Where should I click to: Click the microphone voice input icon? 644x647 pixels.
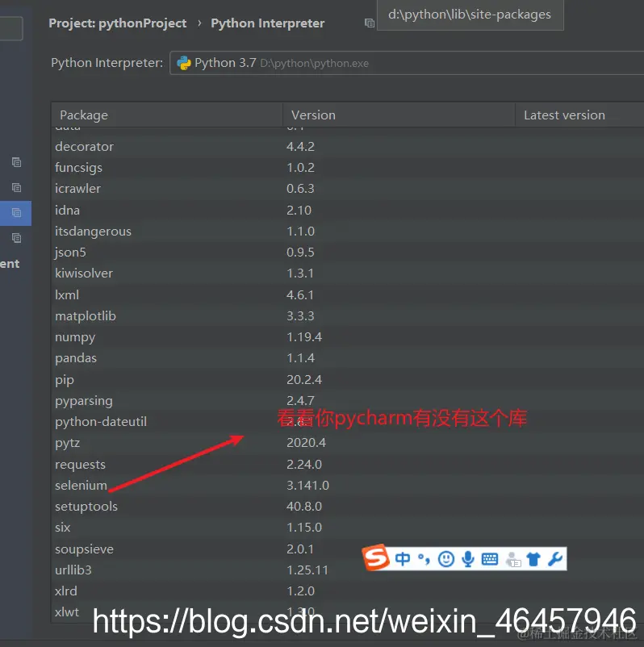(468, 559)
